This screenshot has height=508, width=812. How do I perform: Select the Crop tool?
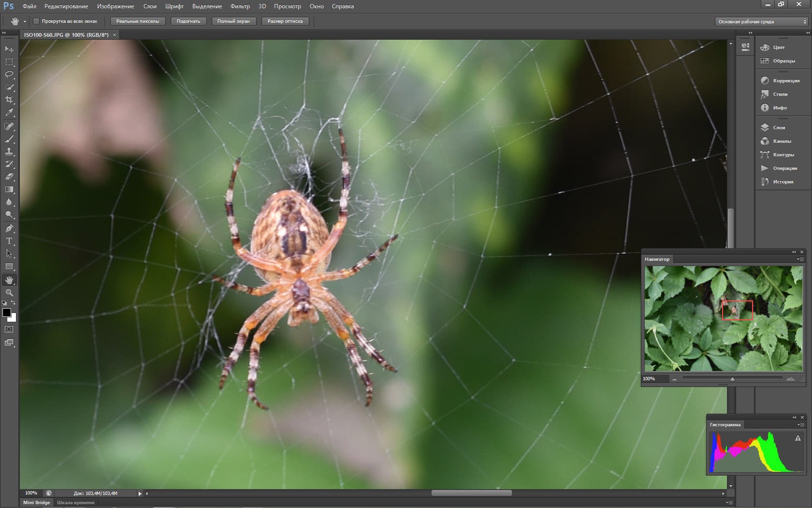point(9,100)
